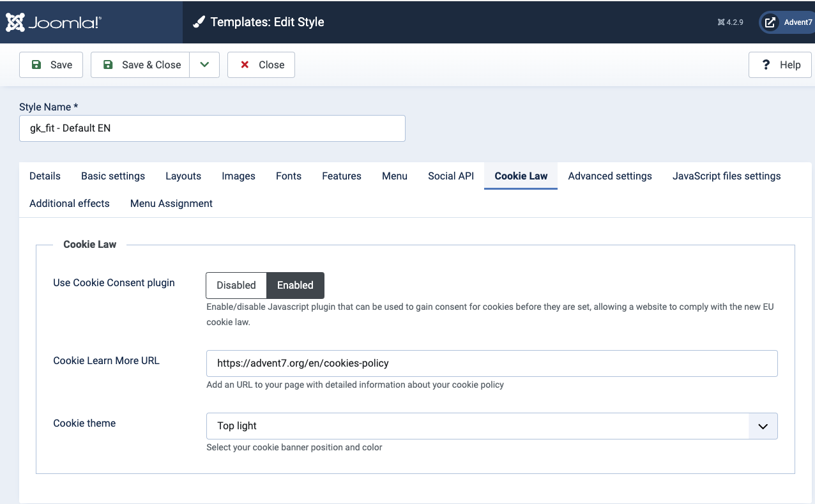
Task: Select the Advanced settings tab
Action: coord(610,176)
